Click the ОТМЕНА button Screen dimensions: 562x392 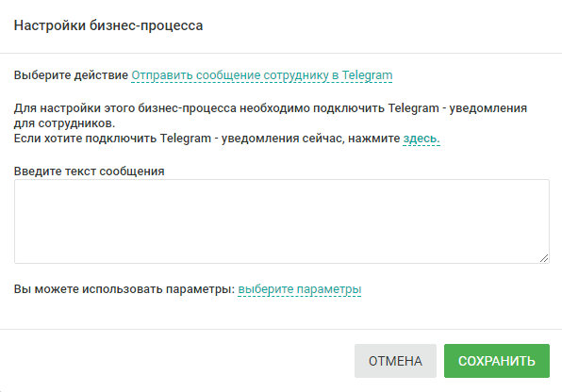pyautogui.click(x=395, y=361)
